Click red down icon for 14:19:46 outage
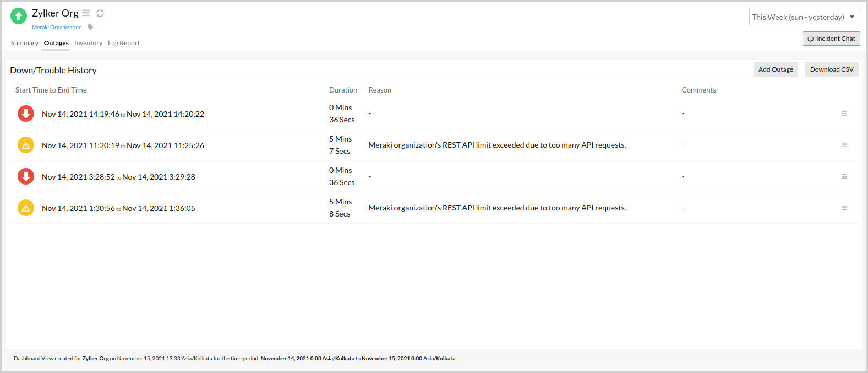The height and width of the screenshot is (373, 868). point(26,113)
